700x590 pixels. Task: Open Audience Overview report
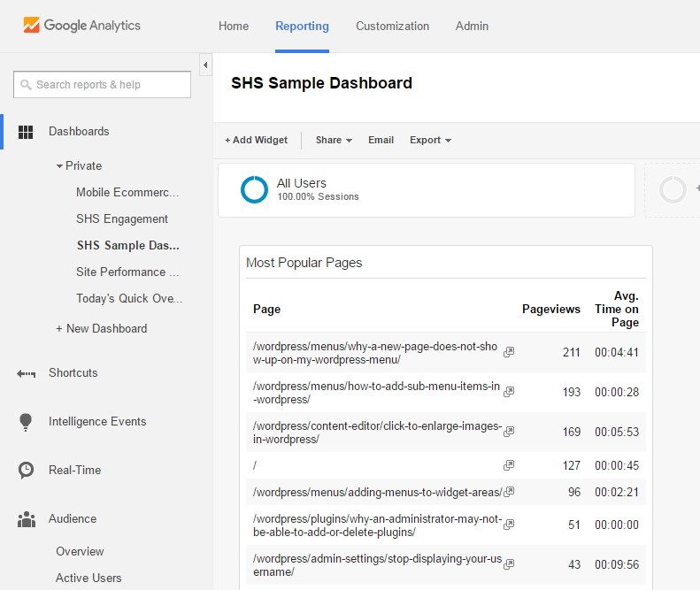coord(80,552)
